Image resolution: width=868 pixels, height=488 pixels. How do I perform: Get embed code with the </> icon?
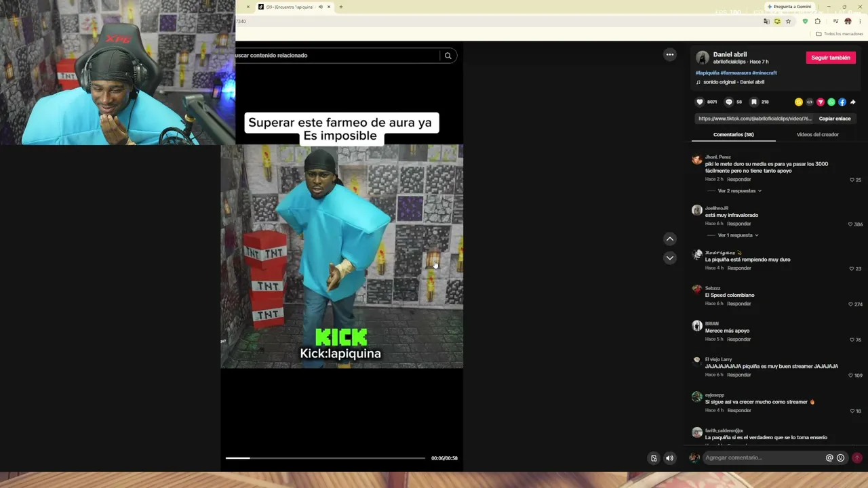click(x=810, y=102)
